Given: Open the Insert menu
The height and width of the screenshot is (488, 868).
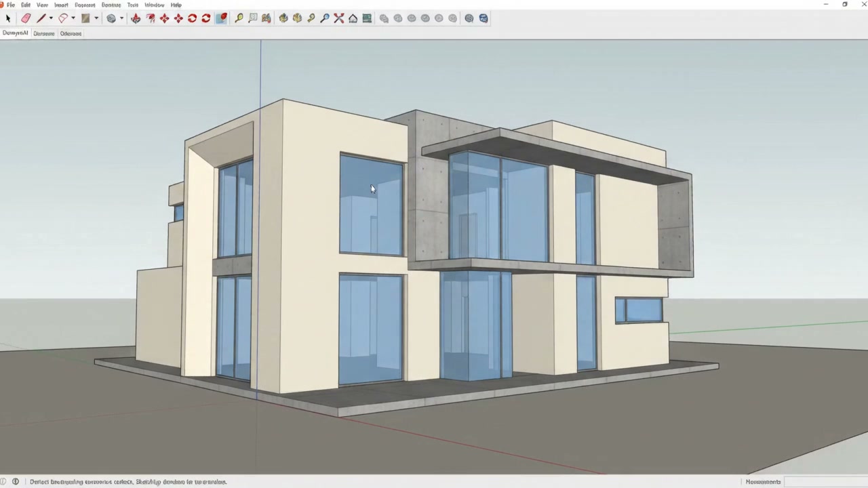Looking at the screenshot, I should coord(61,5).
